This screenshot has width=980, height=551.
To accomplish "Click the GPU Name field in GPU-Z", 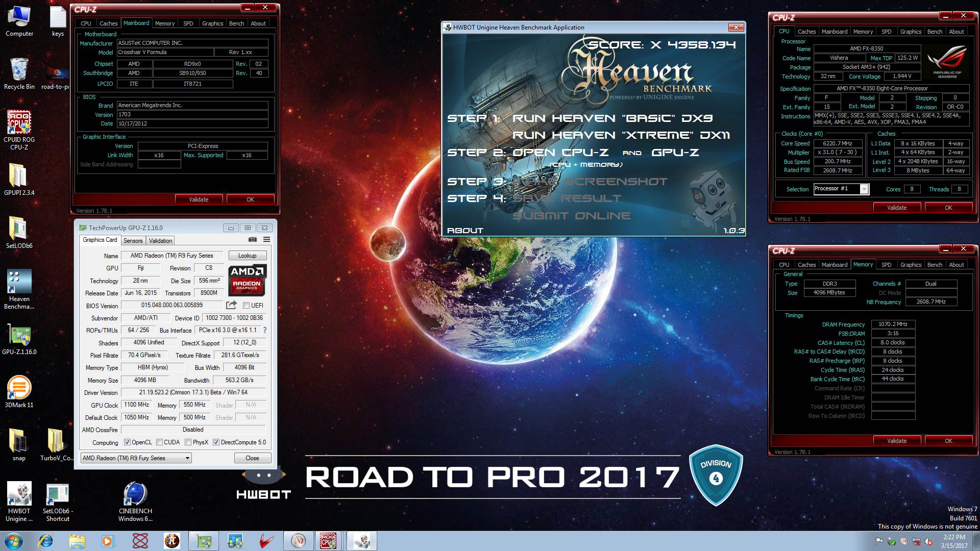I will pyautogui.click(x=173, y=256).
